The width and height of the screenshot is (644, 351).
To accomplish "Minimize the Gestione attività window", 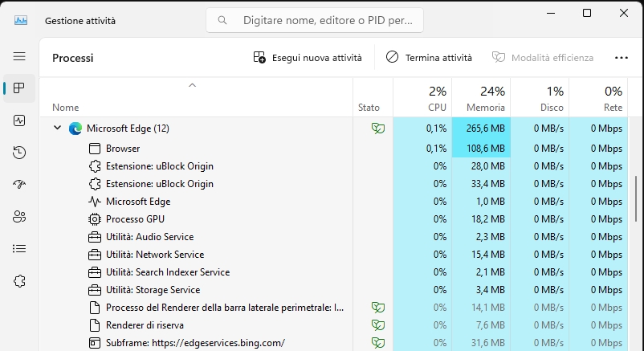I will click(551, 13).
